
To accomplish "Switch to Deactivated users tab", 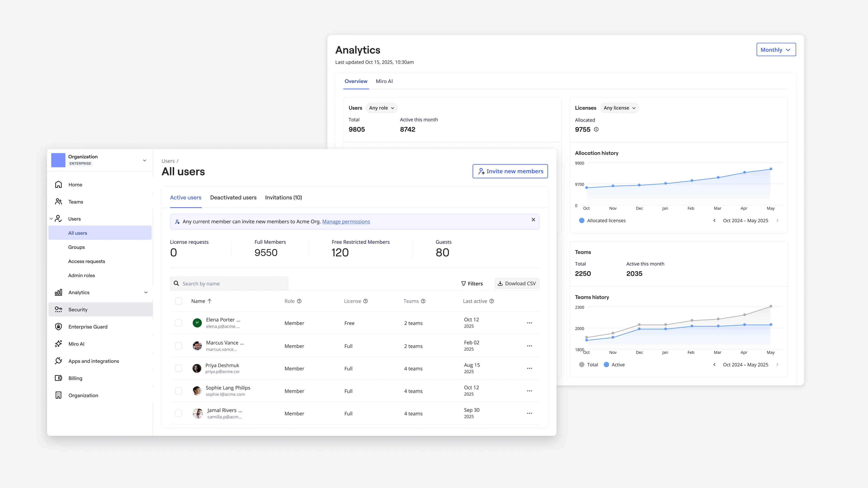I will (x=233, y=198).
